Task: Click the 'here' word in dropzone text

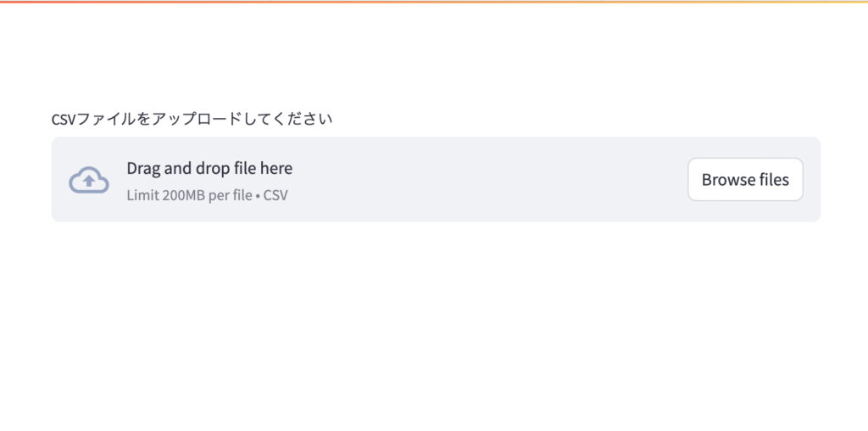Action: pyautogui.click(x=276, y=168)
